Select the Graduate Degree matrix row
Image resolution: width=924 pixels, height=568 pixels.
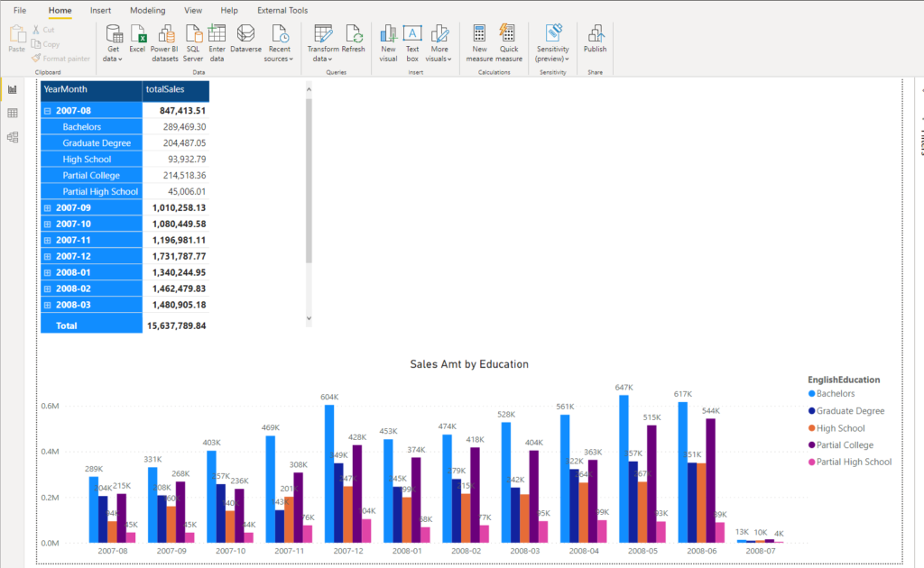125,143
